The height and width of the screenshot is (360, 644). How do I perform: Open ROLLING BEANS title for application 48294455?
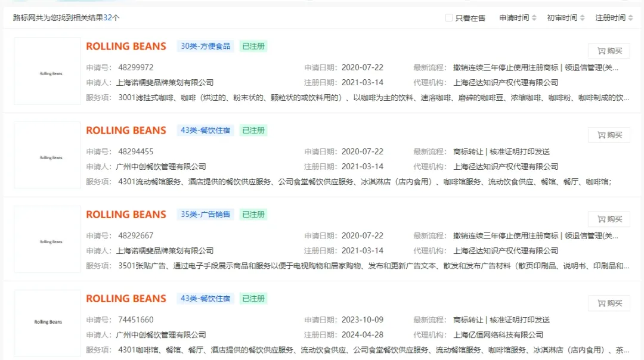[x=126, y=131]
